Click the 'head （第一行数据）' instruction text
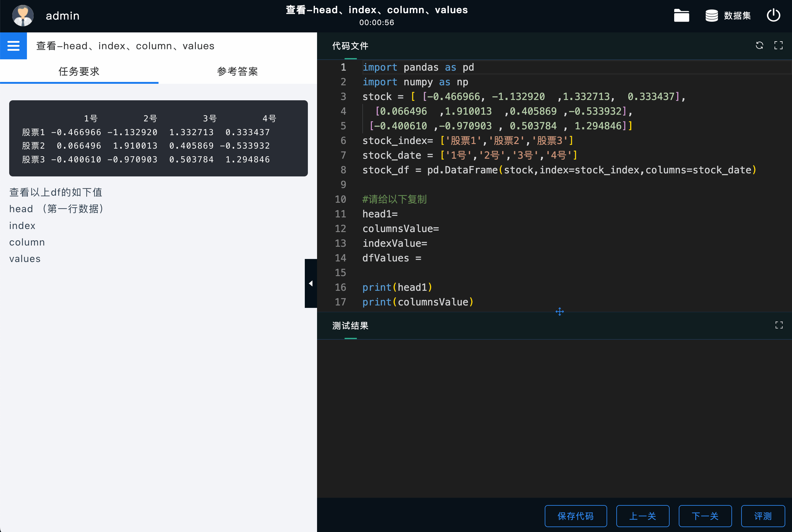 (x=56, y=209)
